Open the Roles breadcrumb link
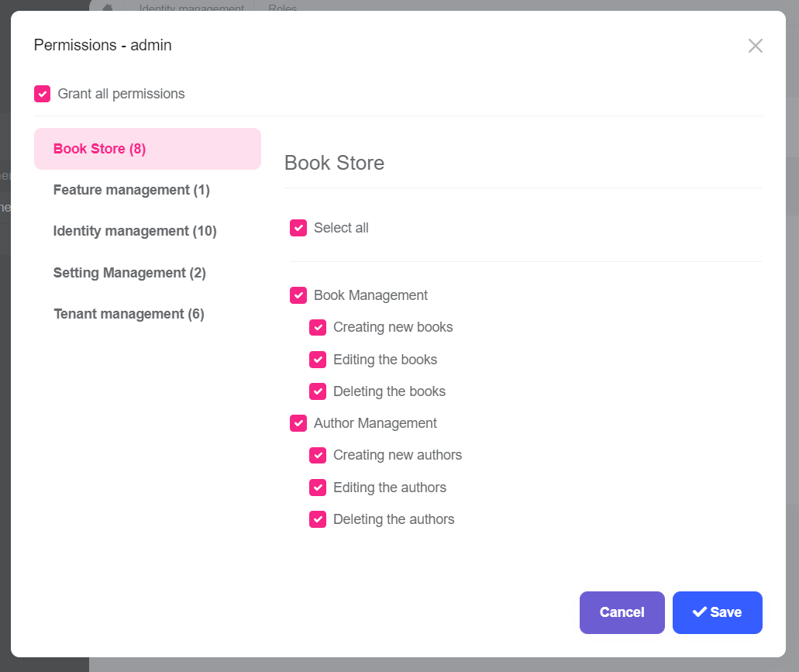Image resolution: width=799 pixels, height=672 pixels. [x=282, y=9]
